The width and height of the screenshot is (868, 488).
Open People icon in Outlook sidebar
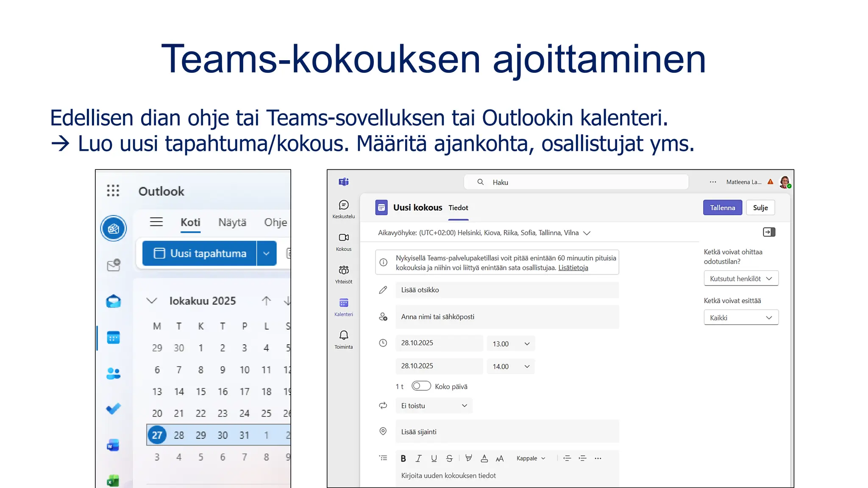[113, 373]
